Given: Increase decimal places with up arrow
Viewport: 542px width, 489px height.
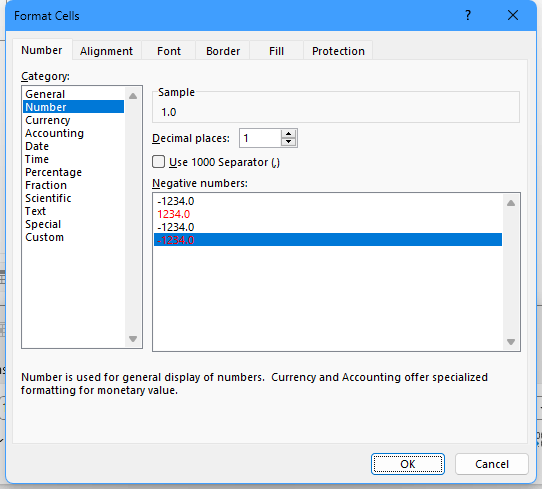Looking at the screenshot, I should (x=289, y=134).
